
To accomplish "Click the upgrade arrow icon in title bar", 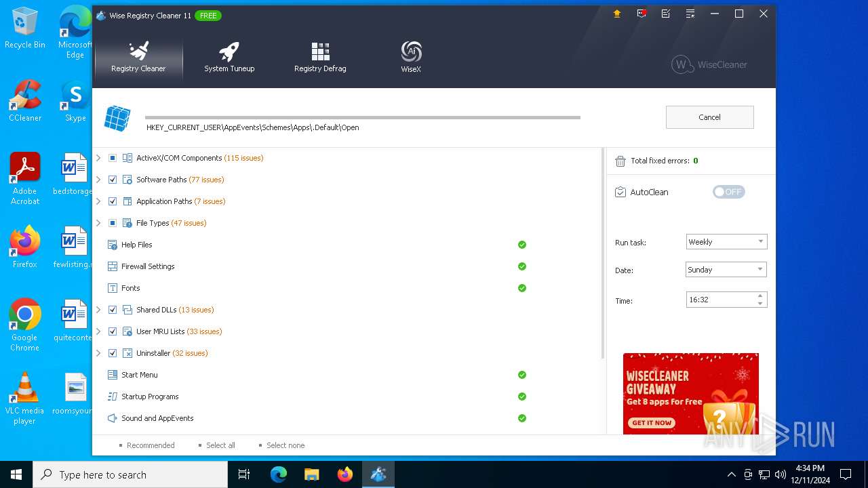I will [616, 14].
